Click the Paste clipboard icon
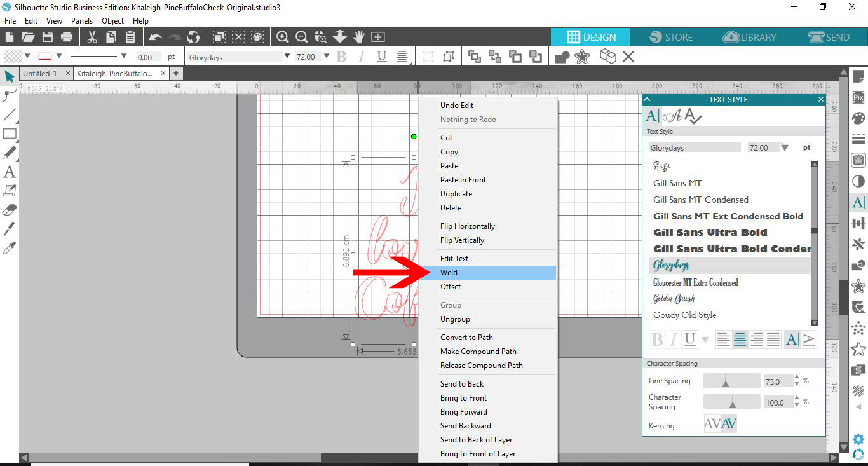Viewport: 868px width, 466px height. [130, 37]
